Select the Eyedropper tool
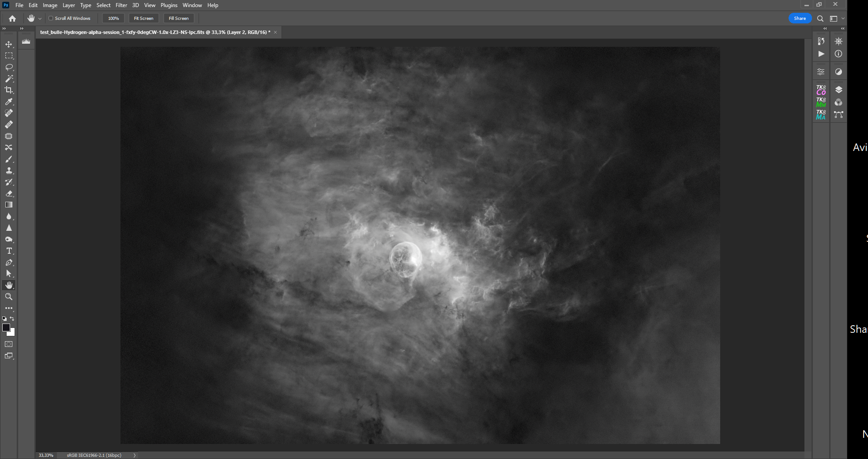 (x=9, y=102)
